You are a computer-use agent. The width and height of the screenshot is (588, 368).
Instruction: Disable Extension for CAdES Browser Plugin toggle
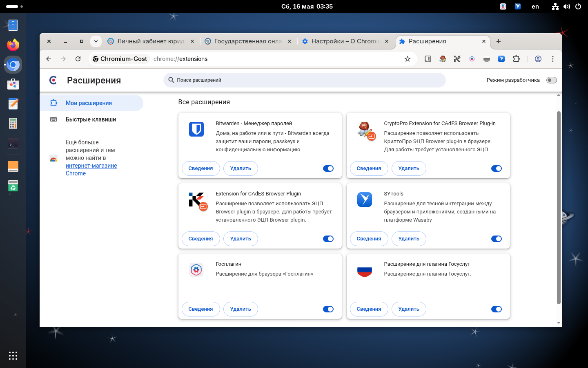point(328,239)
